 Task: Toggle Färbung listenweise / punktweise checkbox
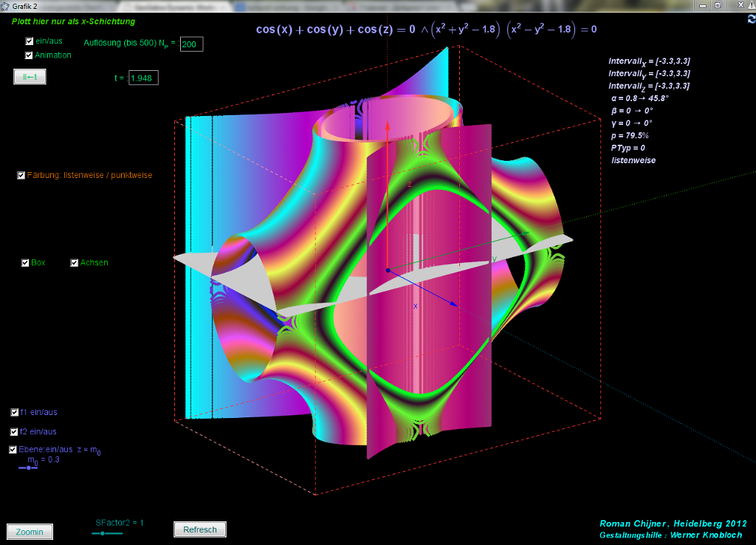(21, 176)
